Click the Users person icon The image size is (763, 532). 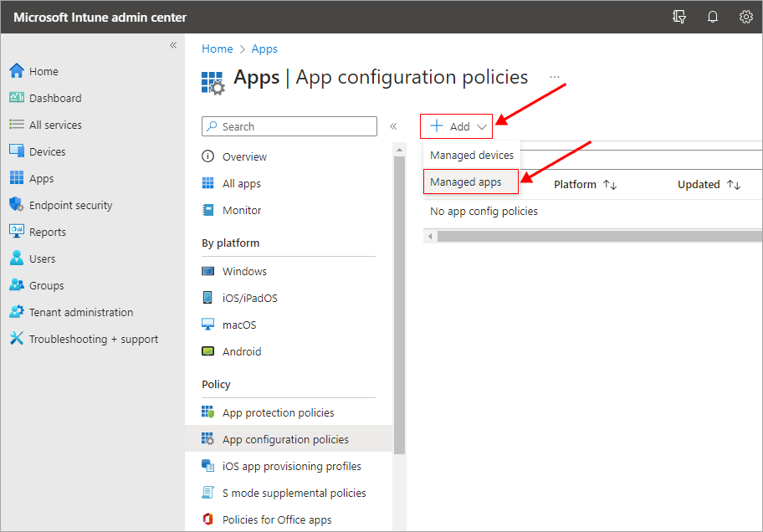pyautogui.click(x=17, y=258)
